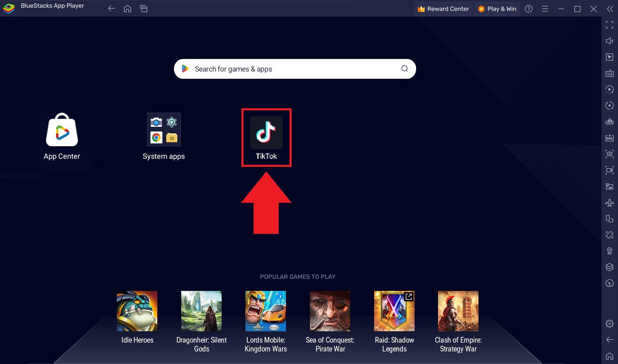
Task: Enable fullscreen mode from the sidebar
Action: coord(610,25)
